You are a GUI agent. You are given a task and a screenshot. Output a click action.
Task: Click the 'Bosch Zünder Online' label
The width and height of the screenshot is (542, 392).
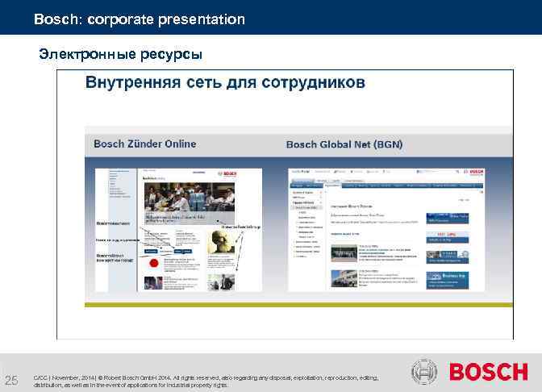tap(145, 144)
